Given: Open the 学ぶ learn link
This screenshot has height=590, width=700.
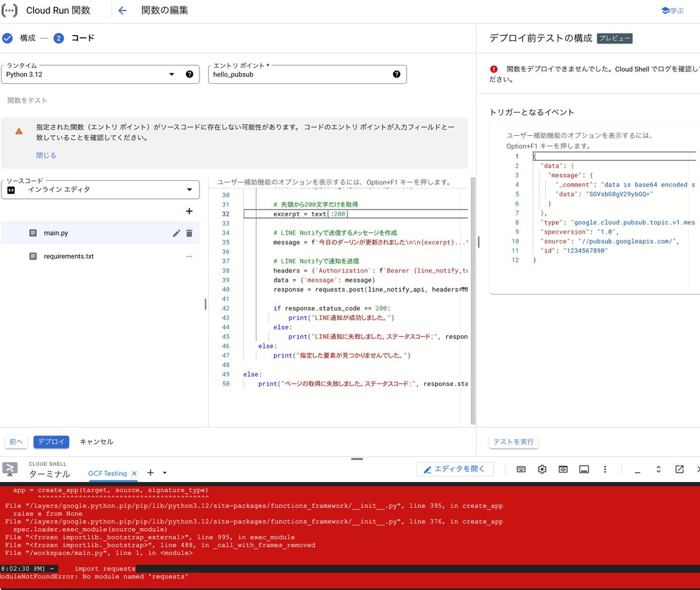Looking at the screenshot, I should click(x=673, y=10).
